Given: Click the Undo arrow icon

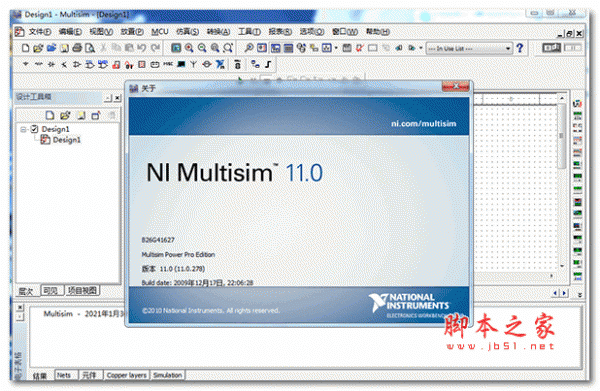Looking at the screenshot, I should tap(142, 48).
